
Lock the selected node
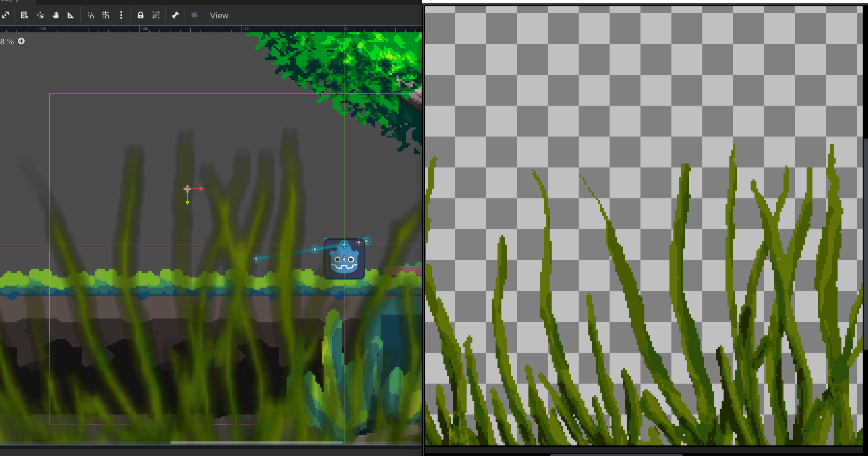click(141, 15)
